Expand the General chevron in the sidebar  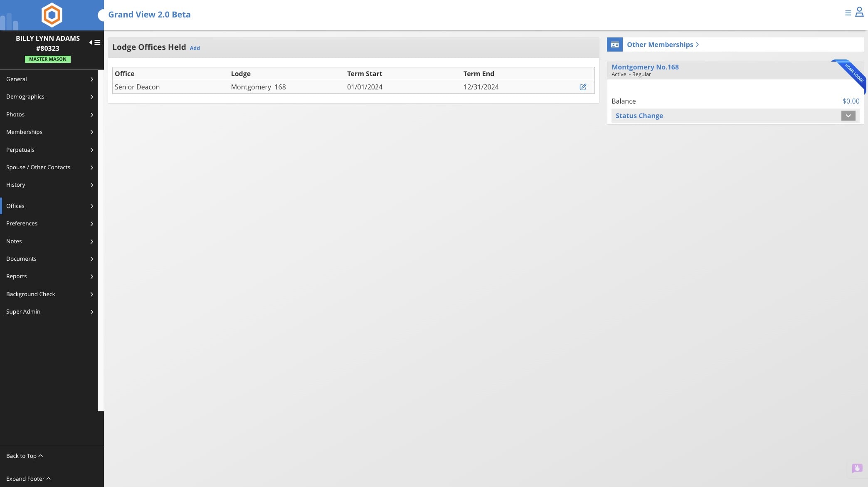tap(91, 79)
